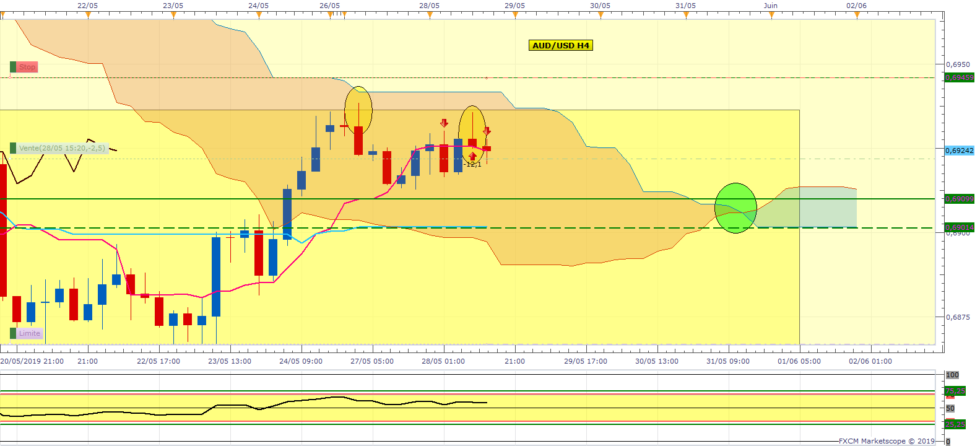Select the Vente(28/05 15:20,-2,5) order label
The image size is (980, 446).
tap(62, 148)
